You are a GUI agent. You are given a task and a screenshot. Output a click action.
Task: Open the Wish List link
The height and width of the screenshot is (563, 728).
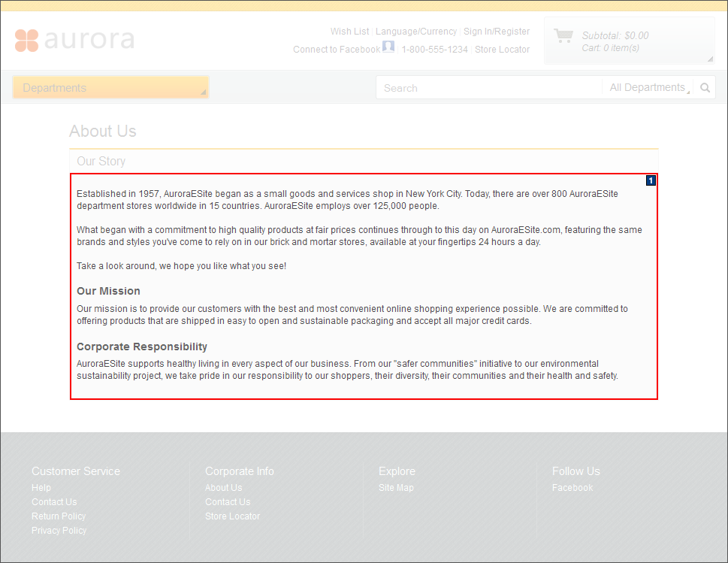[x=349, y=31]
